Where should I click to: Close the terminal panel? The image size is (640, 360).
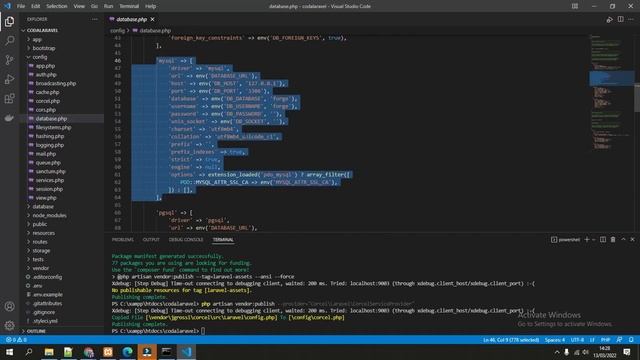[x=633, y=240]
